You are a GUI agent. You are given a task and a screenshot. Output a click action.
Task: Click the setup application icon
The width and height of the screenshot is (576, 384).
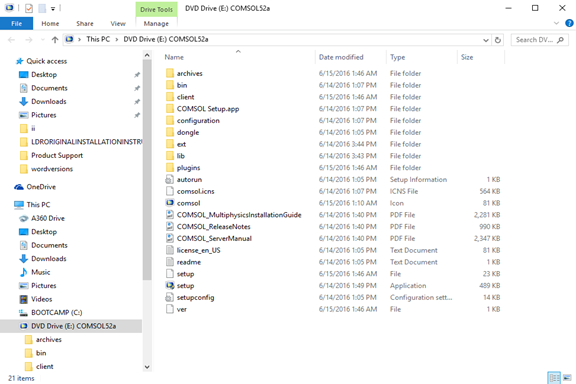pos(169,286)
